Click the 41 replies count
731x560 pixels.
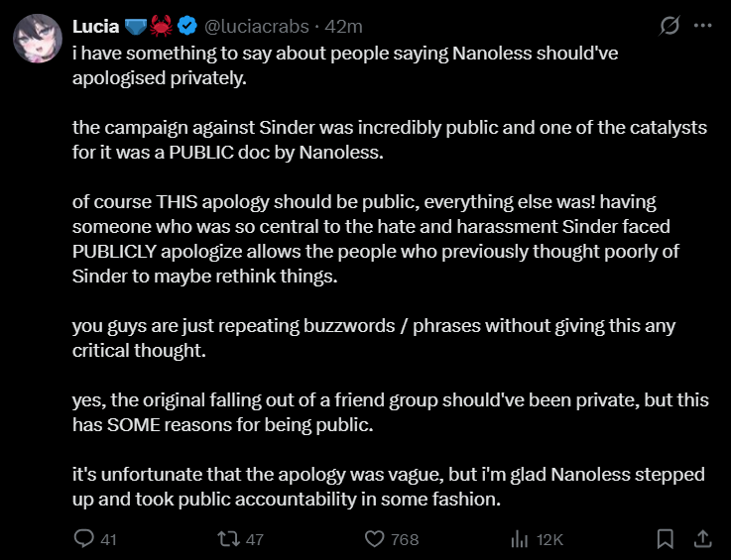pyautogui.click(x=108, y=539)
